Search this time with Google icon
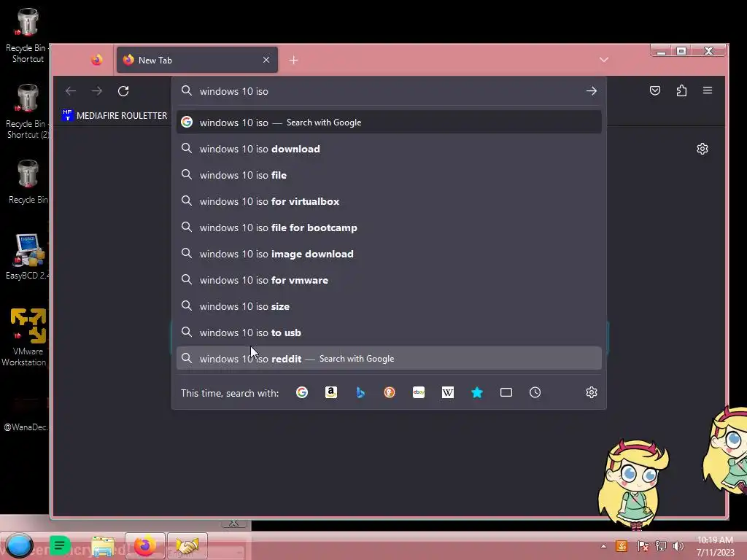 pos(302,392)
